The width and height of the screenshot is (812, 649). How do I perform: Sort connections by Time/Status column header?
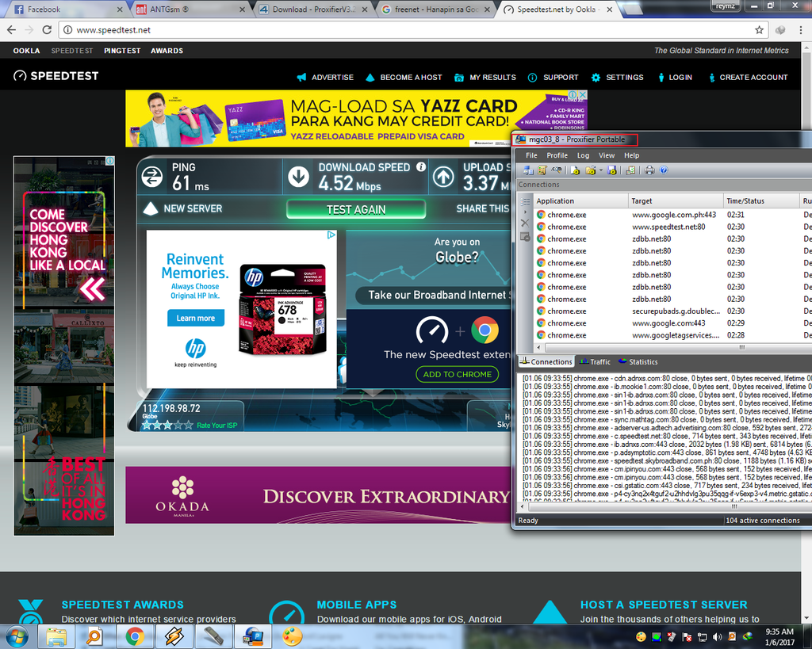[761, 200]
